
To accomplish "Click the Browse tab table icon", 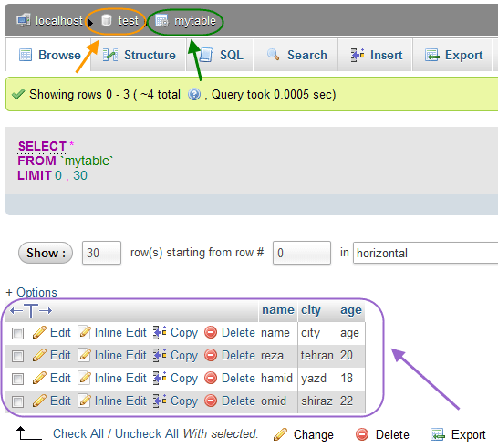I will pos(26,55).
